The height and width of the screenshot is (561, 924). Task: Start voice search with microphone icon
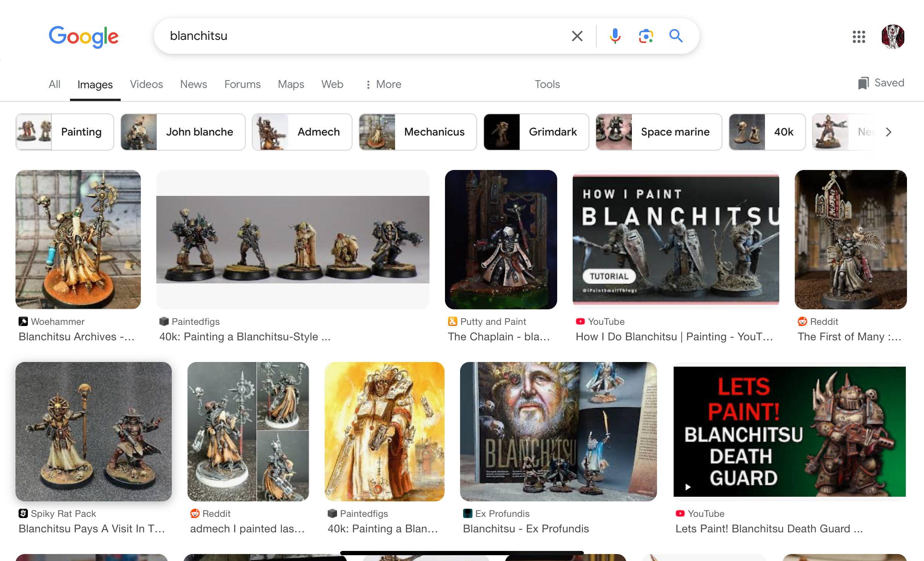point(615,36)
